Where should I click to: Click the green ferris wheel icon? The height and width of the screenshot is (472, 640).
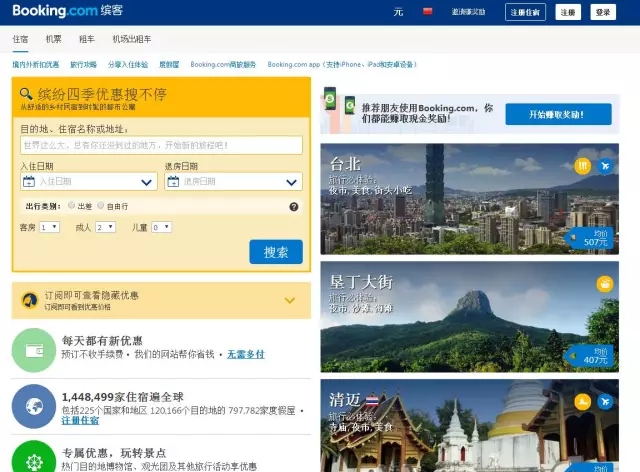click(x=34, y=457)
